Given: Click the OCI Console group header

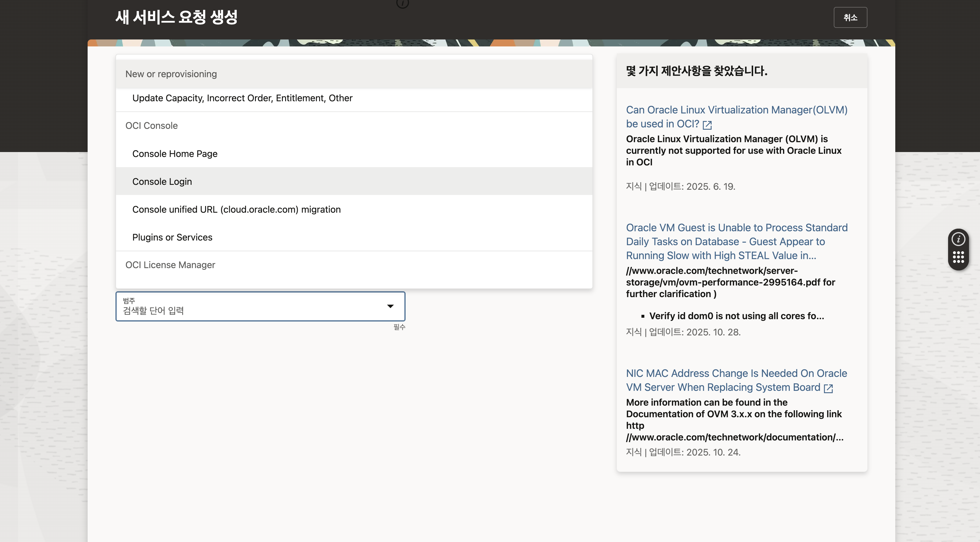Looking at the screenshot, I should coord(151,126).
